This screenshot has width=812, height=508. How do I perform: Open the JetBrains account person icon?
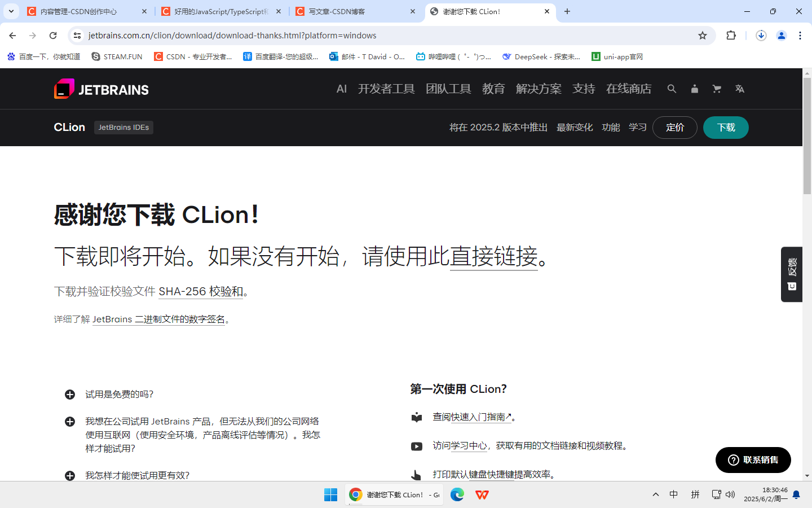pyautogui.click(x=695, y=89)
